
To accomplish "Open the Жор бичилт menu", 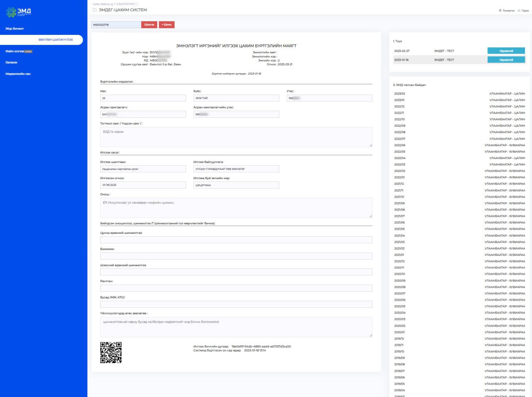I will pos(15,29).
